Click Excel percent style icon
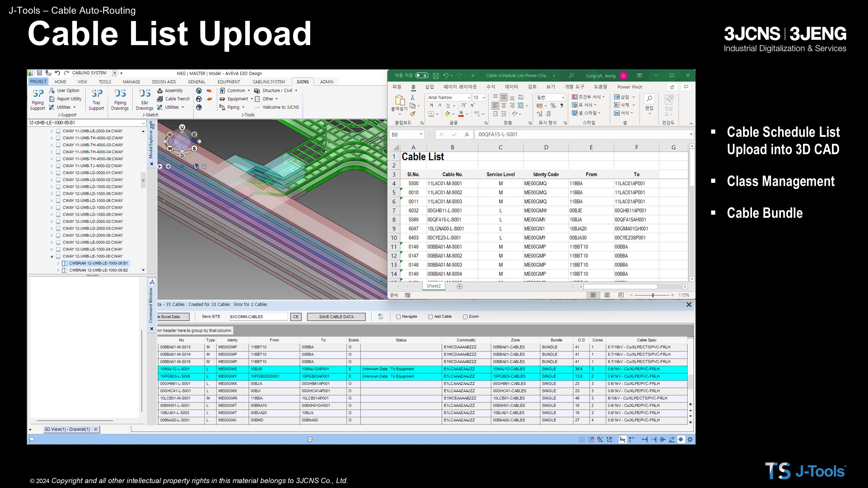868x488 pixels. pyautogui.click(x=553, y=106)
